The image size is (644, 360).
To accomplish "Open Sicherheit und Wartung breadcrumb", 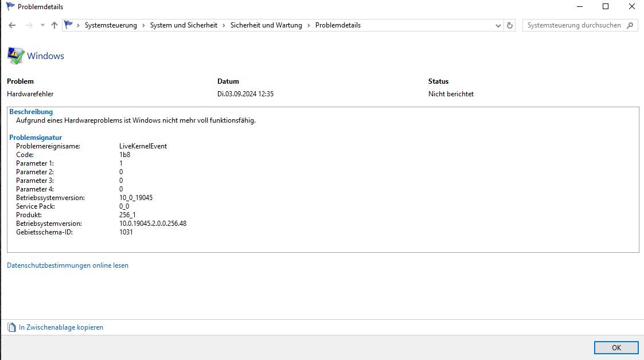I will point(266,25).
